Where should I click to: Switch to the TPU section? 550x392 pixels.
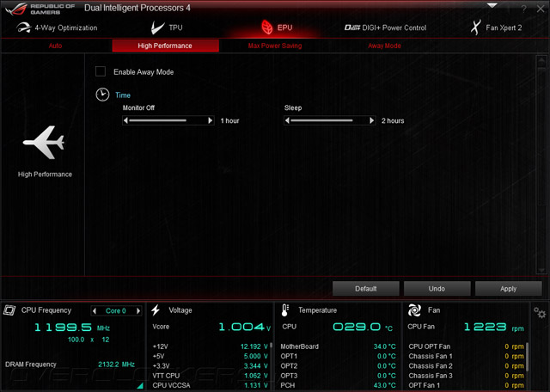[167, 28]
